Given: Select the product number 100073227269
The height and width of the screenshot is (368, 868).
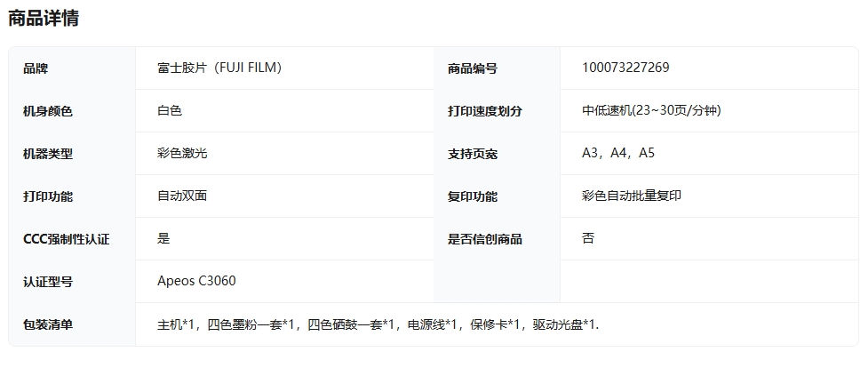Looking at the screenshot, I should click(625, 68).
